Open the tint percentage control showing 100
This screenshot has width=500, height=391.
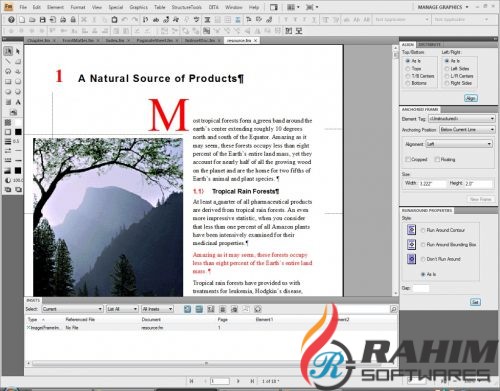point(8,180)
